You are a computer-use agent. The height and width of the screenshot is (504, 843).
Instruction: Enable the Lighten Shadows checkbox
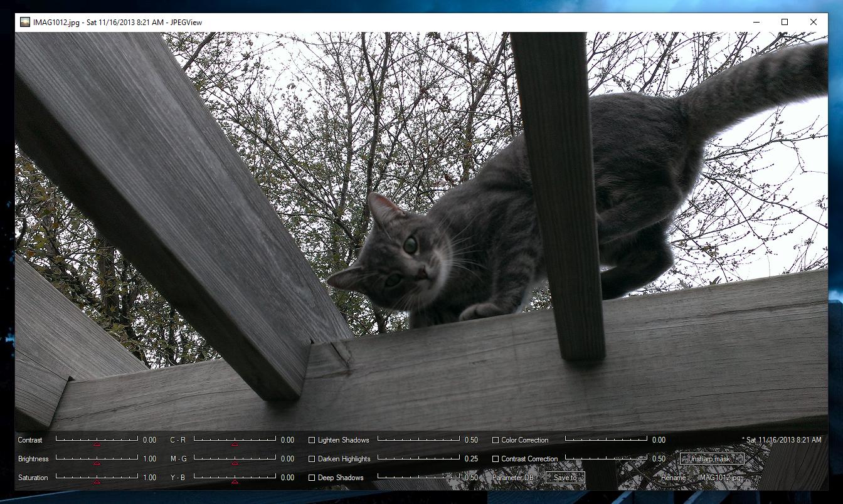312,440
